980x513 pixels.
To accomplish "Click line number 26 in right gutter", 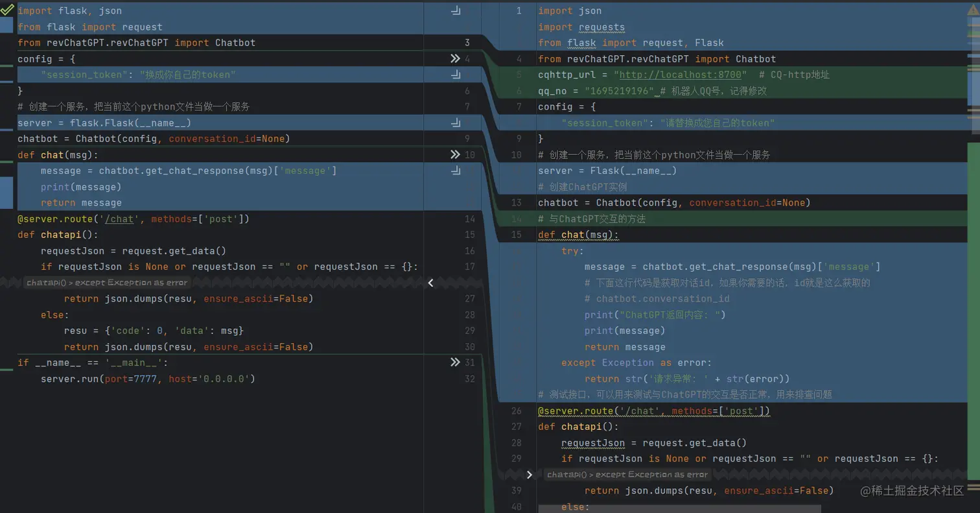I will (516, 411).
